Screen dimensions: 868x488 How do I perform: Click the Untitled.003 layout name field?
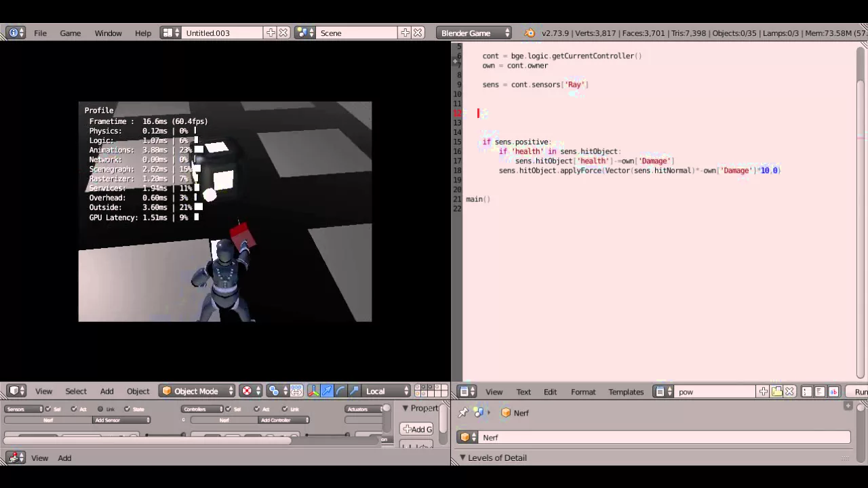222,33
